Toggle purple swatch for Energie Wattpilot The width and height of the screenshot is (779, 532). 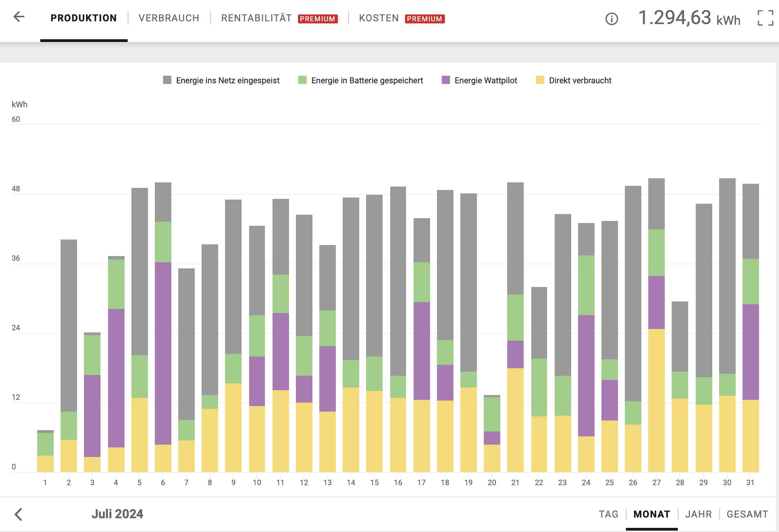pyautogui.click(x=446, y=80)
